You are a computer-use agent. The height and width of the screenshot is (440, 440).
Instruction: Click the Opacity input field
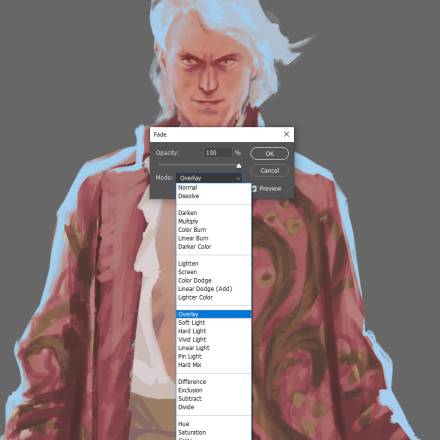pos(218,153)
